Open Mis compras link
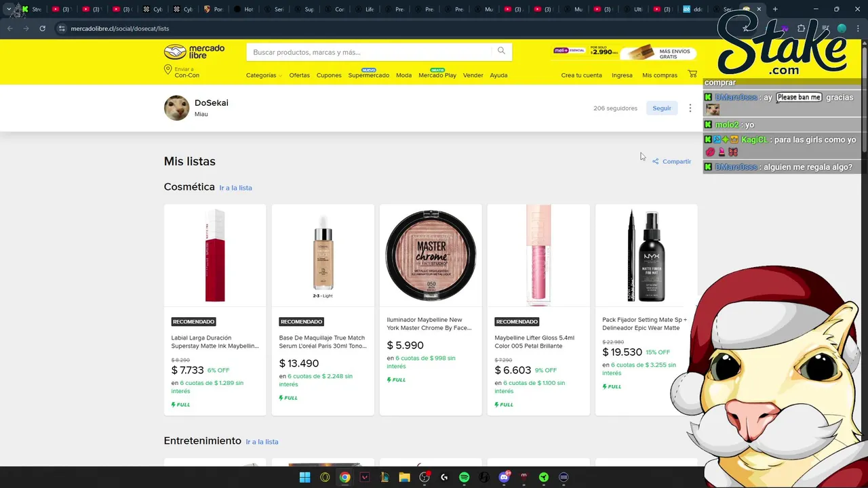Viewport: 868px width, 488px height. 660,75
